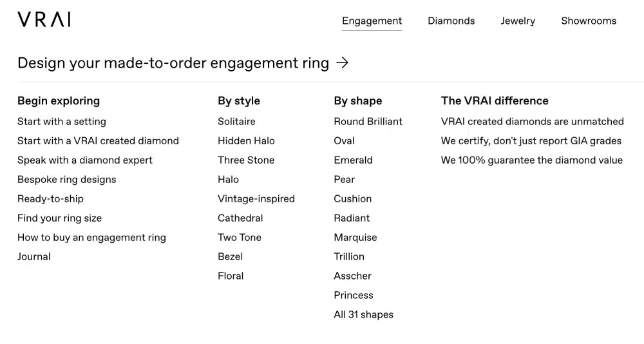Browse the Solitaire ring style
The image size is (644, 344).
pyautogui.click(x=236, y=121)
